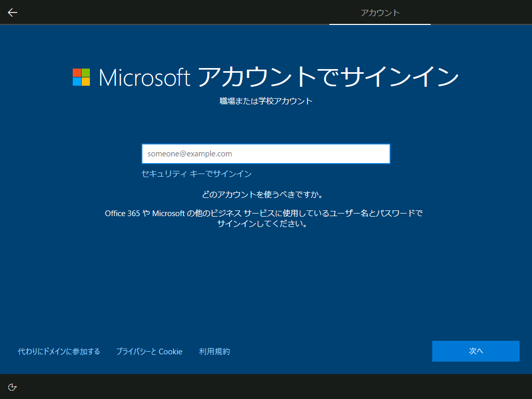532x399 pixels.
Task: Open セキュリティ キーでサインイン link
Action: pyautogui.click(x=196, y=174)
